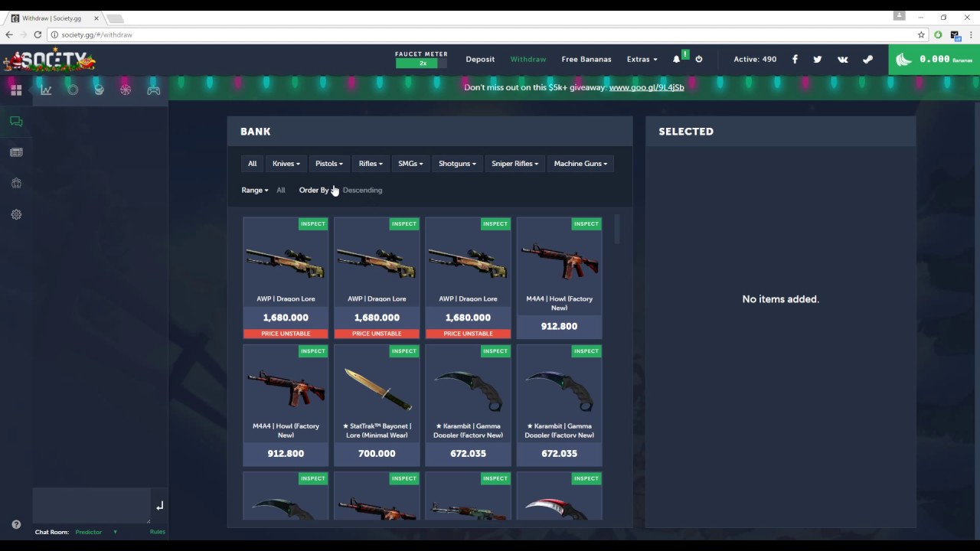Follow the giveaway goo.gl link
980x551 pixels.
click(x=646, y=87)
